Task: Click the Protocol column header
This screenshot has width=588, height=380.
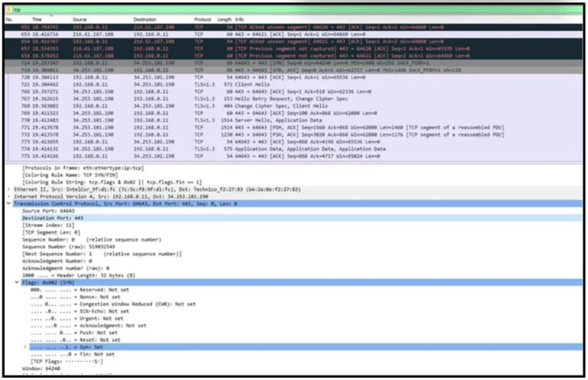Action: (203, 20)
